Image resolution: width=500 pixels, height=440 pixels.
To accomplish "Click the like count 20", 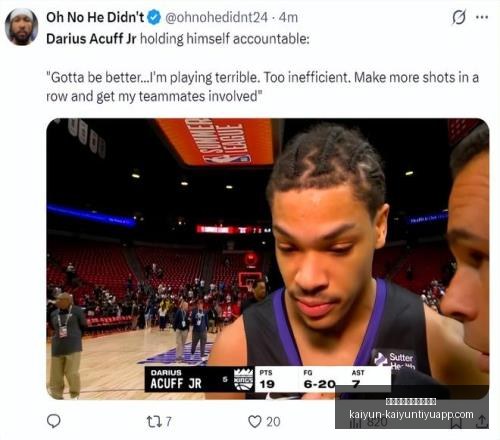I will tap(273, 422).
